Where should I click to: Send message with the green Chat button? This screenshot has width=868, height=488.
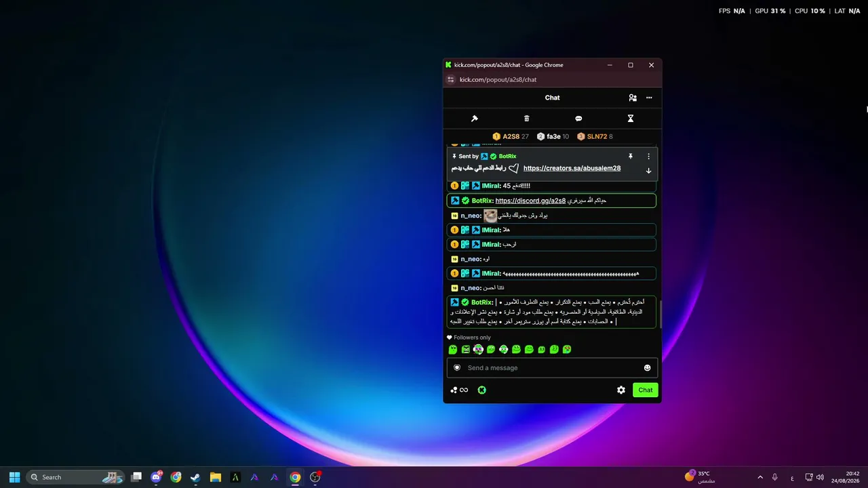coord(646,390)
